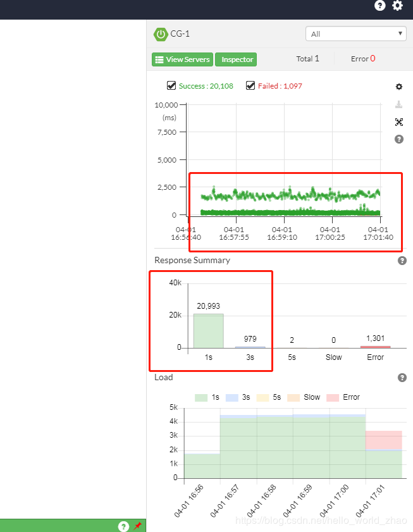Expand scatter chart to full screen
Screen dimensions: 413x532
(399, 122)
